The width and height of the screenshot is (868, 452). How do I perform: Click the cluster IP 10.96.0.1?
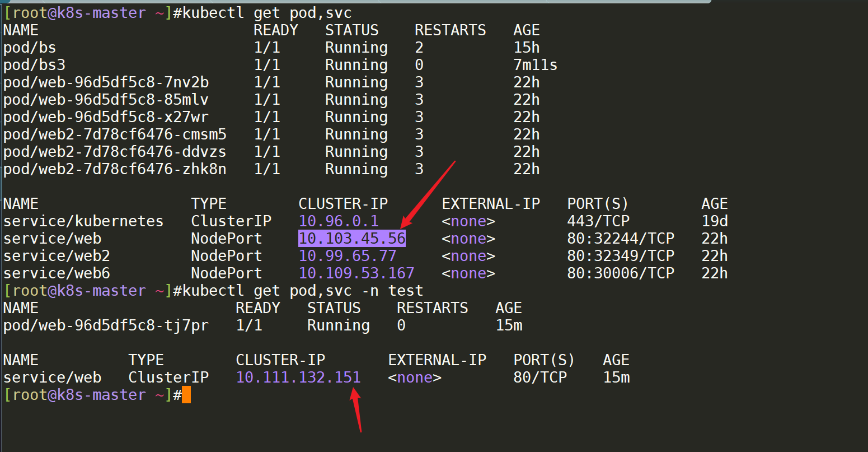tap(339, 221)
